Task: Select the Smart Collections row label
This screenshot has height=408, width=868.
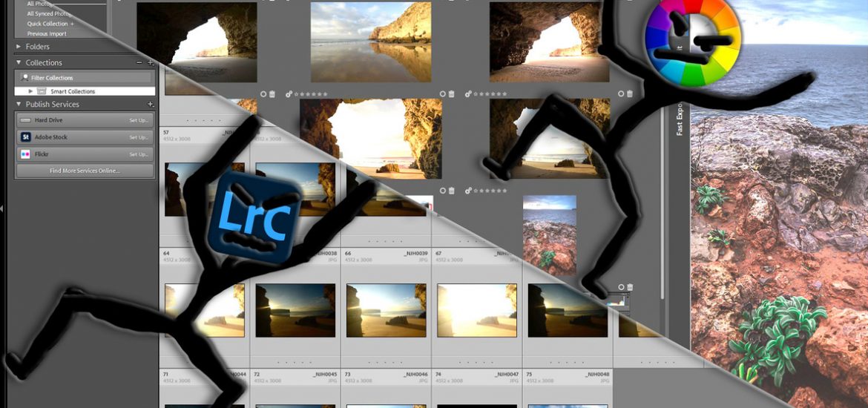Action: pos(73,91)
